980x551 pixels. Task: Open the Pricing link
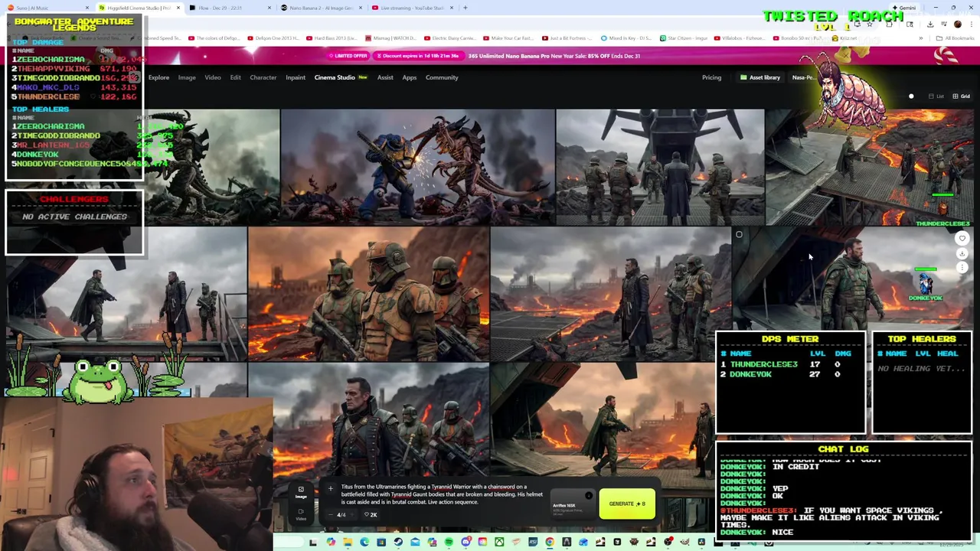click(x=711, y=77)
